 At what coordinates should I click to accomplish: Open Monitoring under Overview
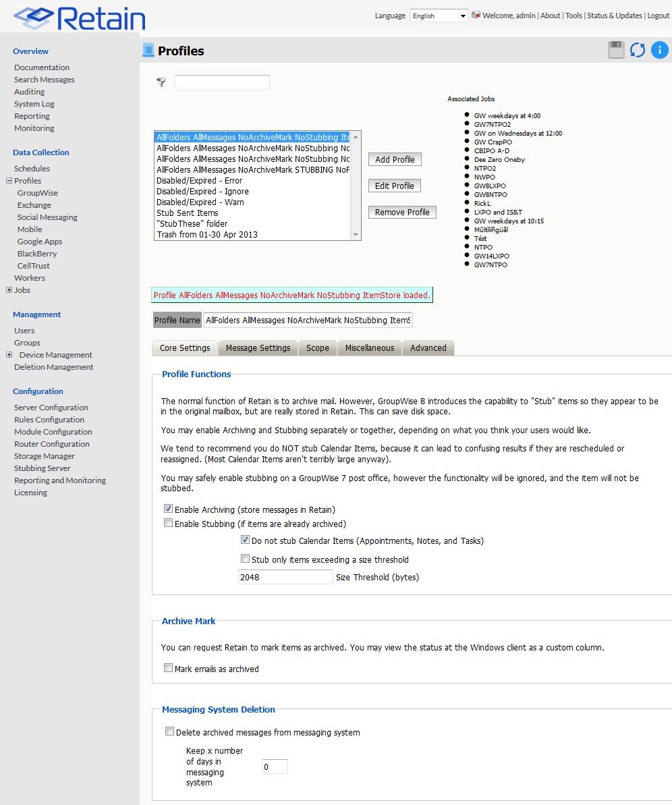pyautogui.click(x=34, y=128)
